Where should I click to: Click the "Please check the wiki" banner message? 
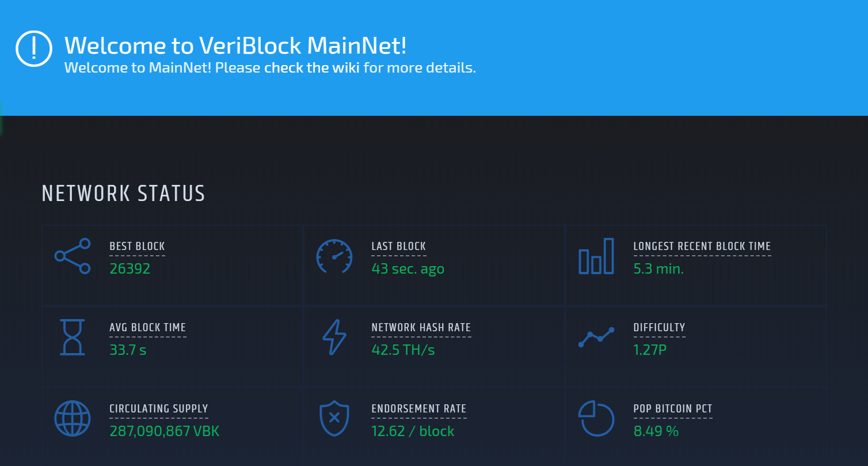click(271, 68)
